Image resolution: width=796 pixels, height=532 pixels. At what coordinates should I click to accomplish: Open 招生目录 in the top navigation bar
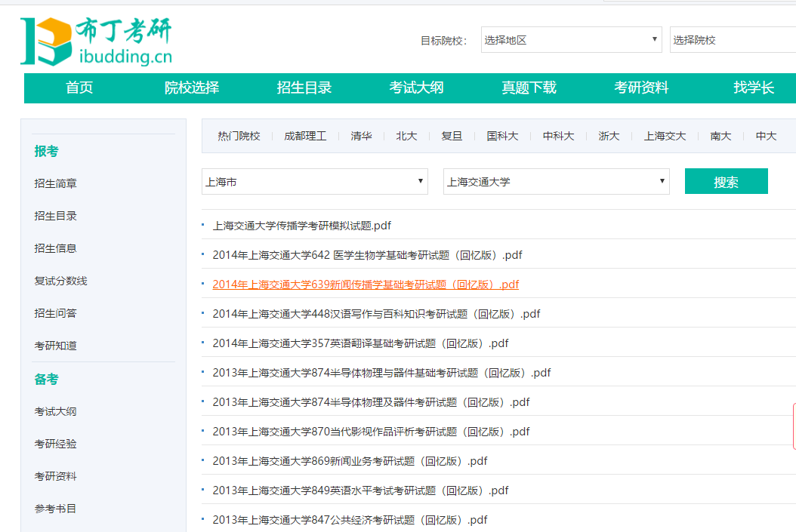tap(304, 88)
